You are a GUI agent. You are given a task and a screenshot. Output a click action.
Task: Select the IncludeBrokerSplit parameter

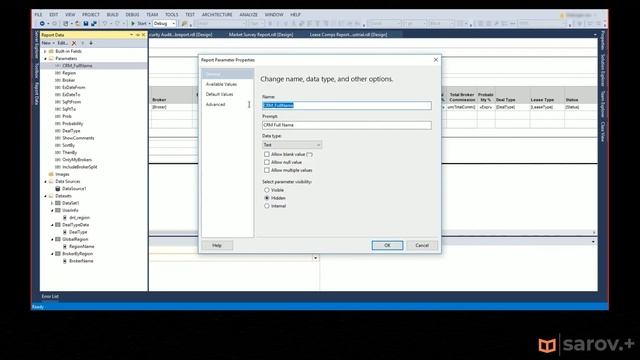(x=80, y=167)
